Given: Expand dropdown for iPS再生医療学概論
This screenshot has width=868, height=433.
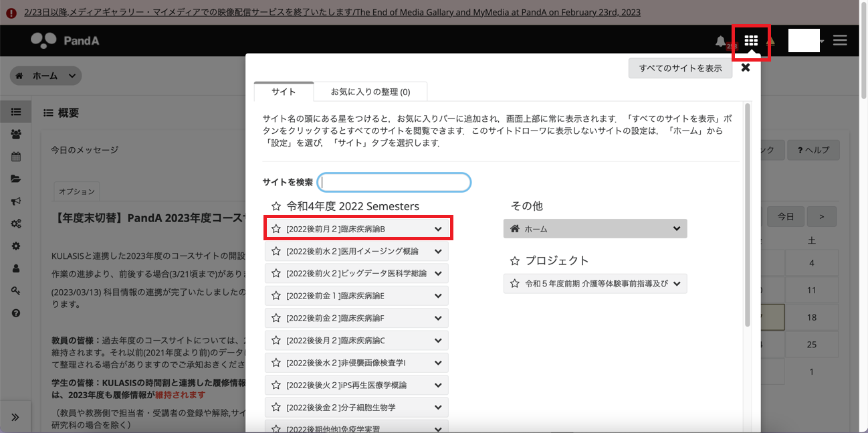Looking at the screenshot, I should pos(438,385).
